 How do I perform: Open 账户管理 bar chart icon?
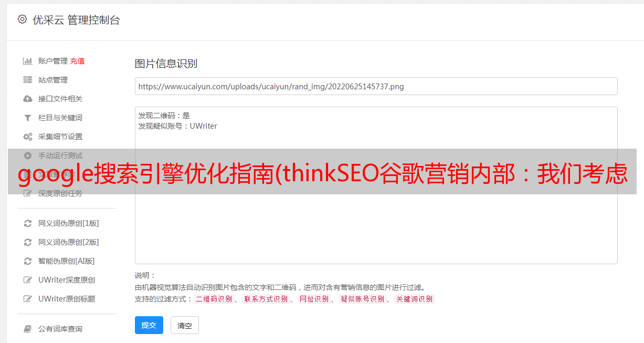pos(28,61)
